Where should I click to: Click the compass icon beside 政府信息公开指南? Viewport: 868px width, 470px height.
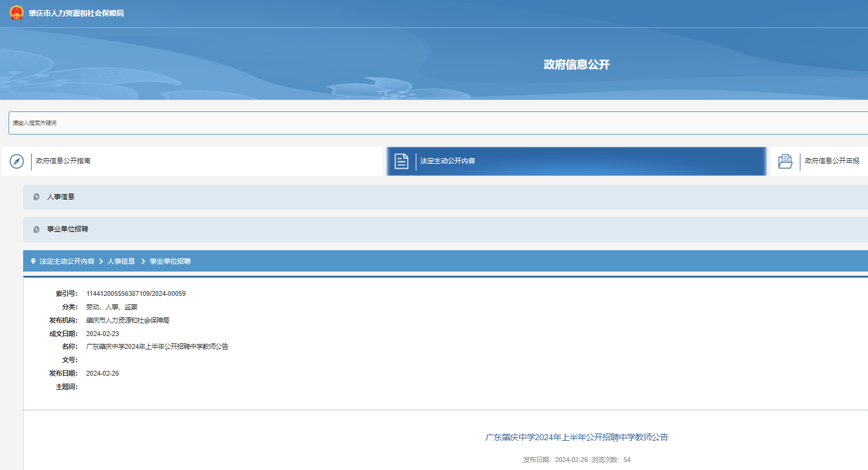16,161
